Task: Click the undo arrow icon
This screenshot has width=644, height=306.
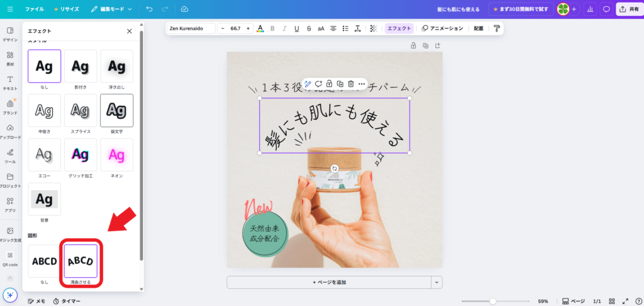Action: click(149, 9)
